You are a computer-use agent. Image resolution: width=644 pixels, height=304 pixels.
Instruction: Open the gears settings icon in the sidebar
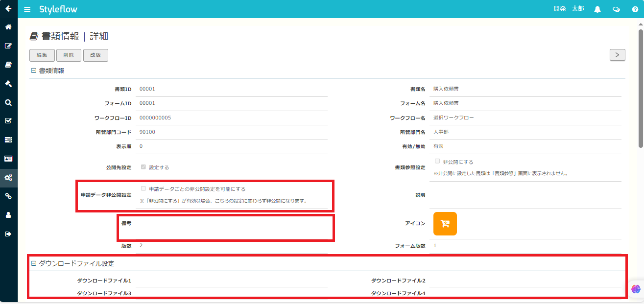(8, 178)
